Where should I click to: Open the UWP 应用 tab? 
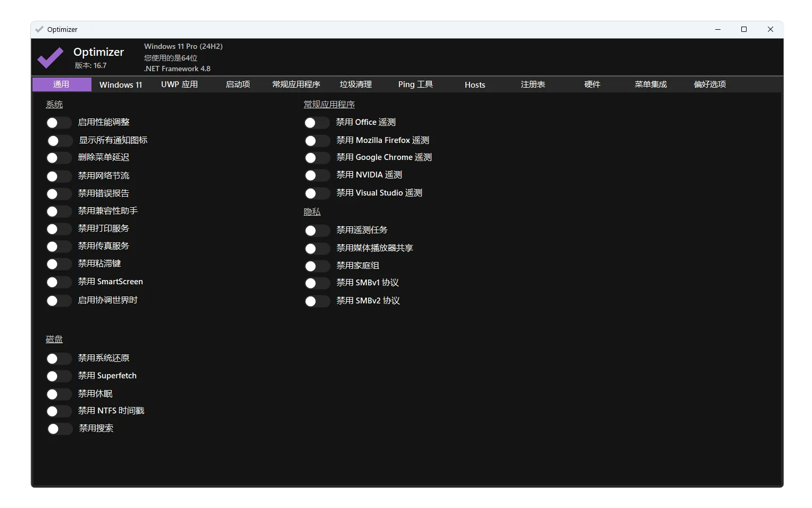point(179,84)
